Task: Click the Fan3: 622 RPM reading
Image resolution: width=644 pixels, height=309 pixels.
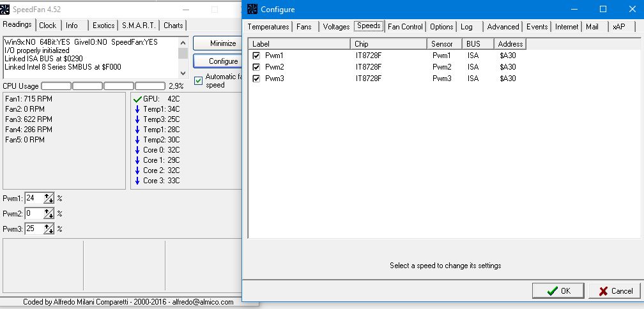Action: (29, 119)
